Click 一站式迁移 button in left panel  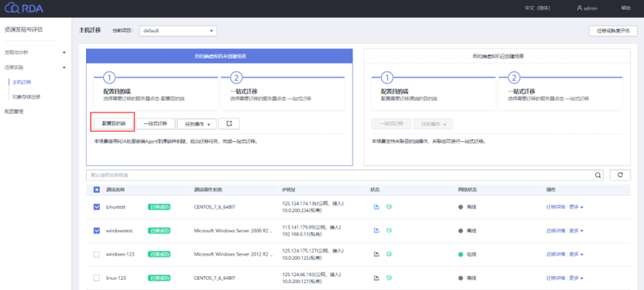[155, 123]
